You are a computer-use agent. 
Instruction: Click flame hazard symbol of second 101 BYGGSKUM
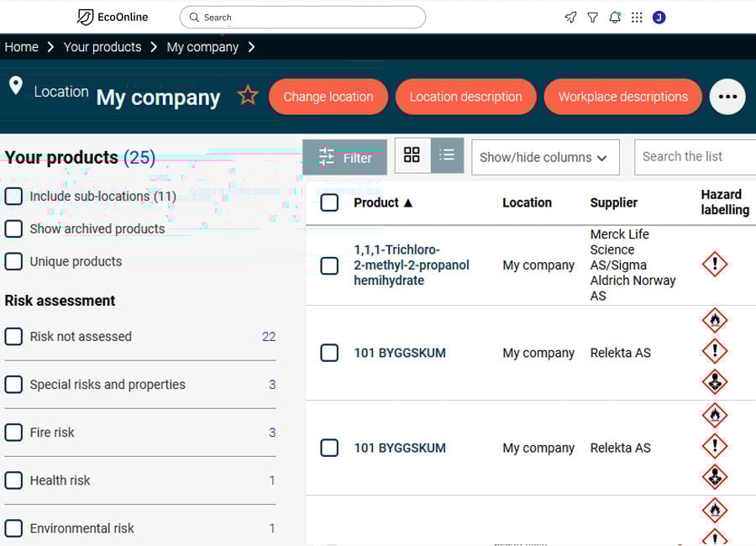(x=715, y=415)
